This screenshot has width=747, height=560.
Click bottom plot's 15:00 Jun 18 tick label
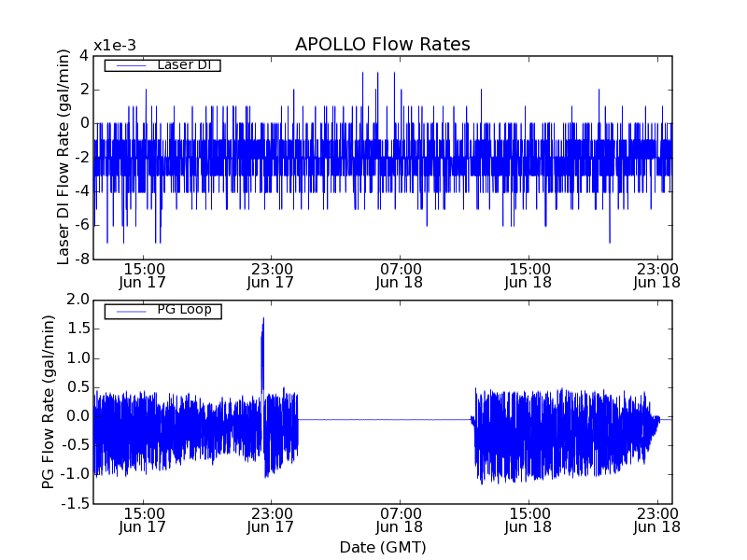529,520
